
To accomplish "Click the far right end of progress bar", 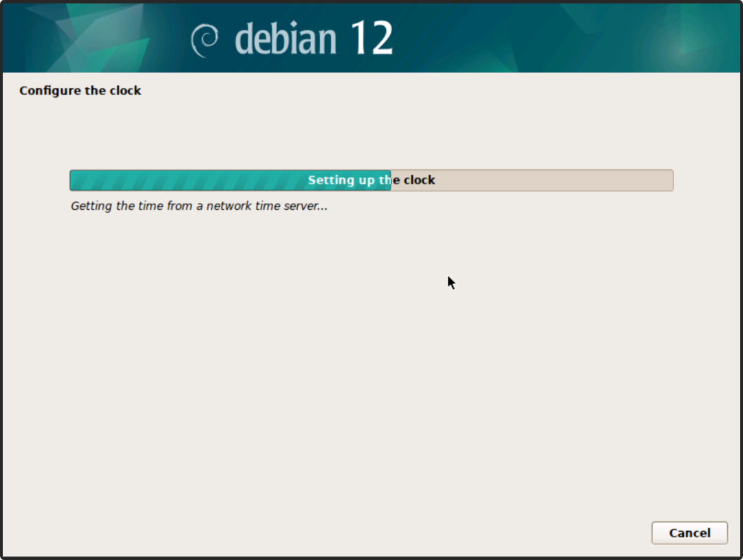I will pos(669,180).
